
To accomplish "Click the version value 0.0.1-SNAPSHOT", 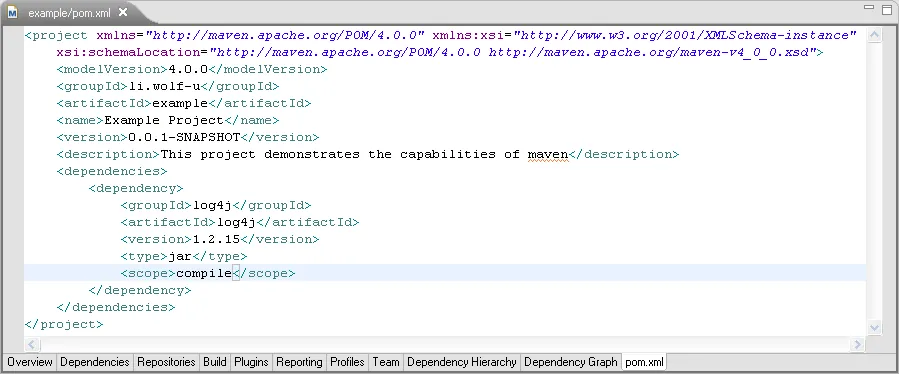I will [183, 138].
